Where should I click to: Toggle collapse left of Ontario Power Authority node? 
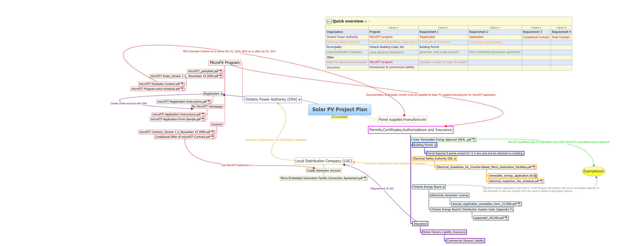(243, 100)
